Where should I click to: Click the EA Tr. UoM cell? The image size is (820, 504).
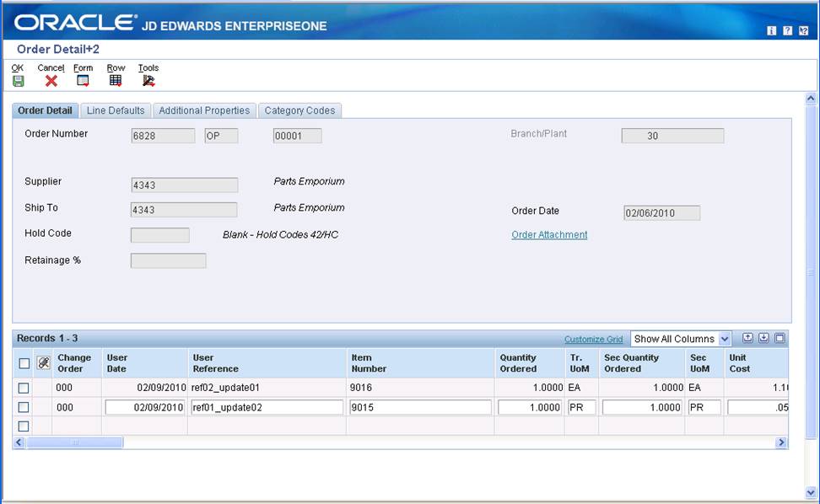click(581, 388)
